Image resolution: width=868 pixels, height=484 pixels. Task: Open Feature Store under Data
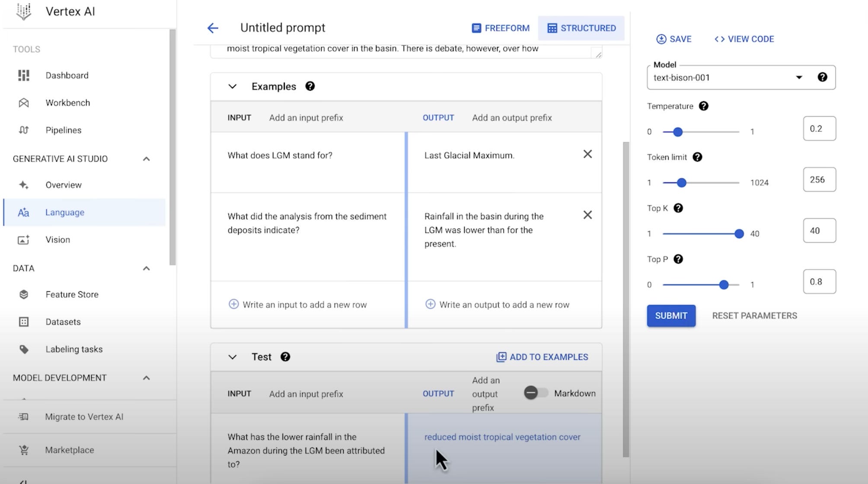[x=72, y=294]
